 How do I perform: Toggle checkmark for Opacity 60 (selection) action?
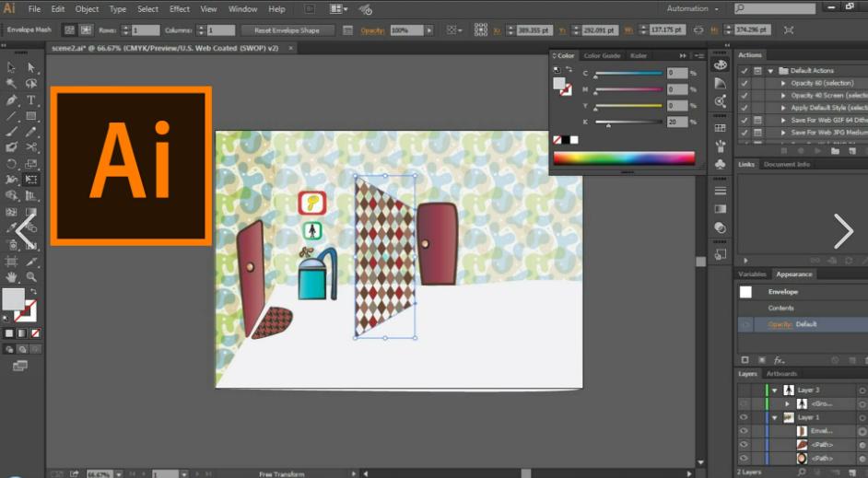[x=745, y=83]
